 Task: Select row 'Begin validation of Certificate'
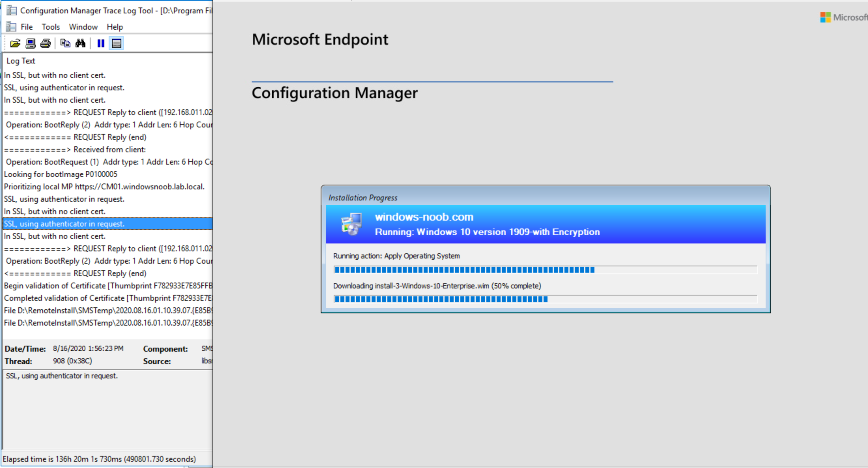click(x=108, y=286)
